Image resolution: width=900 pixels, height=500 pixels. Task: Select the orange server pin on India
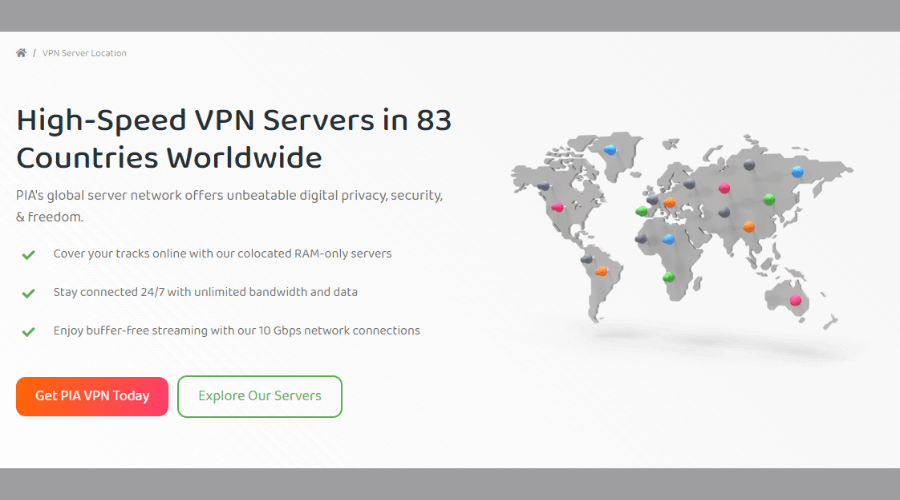(x=748, y=226)
